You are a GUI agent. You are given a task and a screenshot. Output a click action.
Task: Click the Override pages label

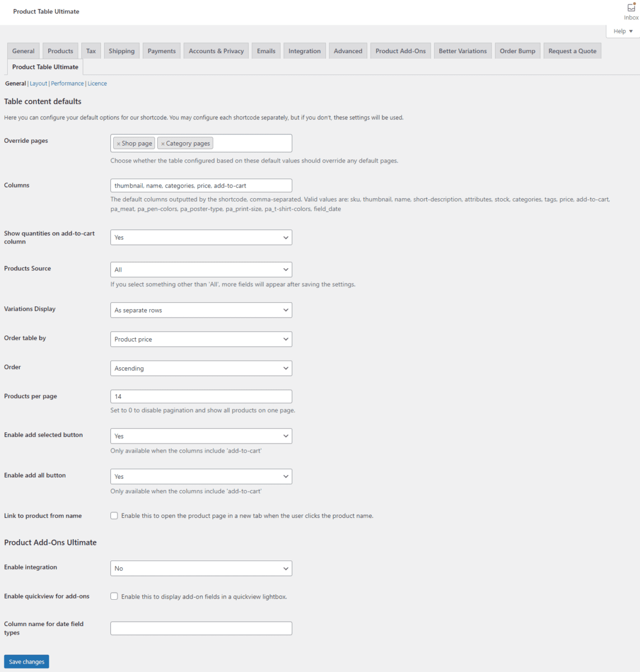tap(26, 141)
